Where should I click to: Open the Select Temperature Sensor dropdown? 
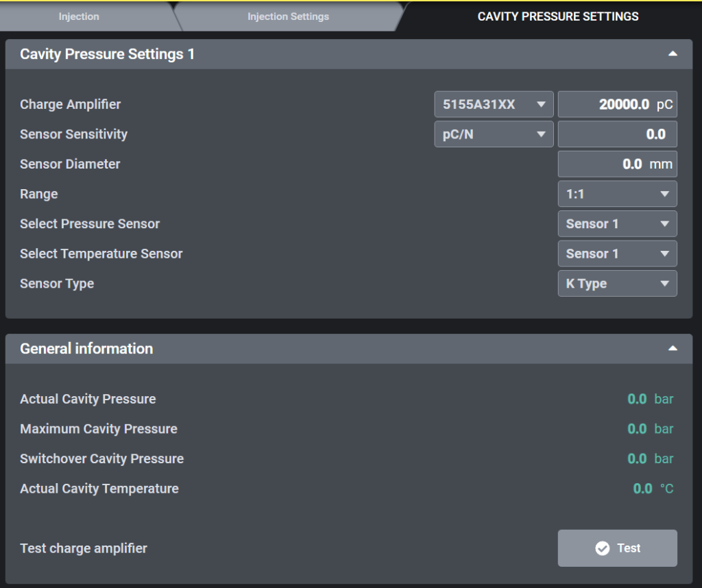[x=617, y=254]
